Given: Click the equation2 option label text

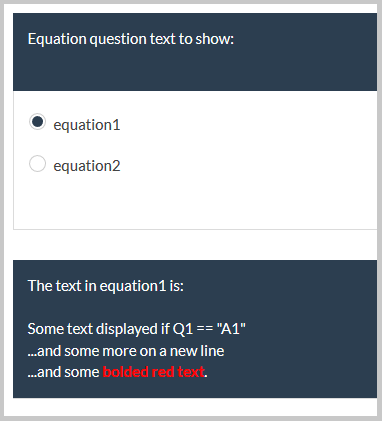Looking at the screenshot, I should coord(87,166).
